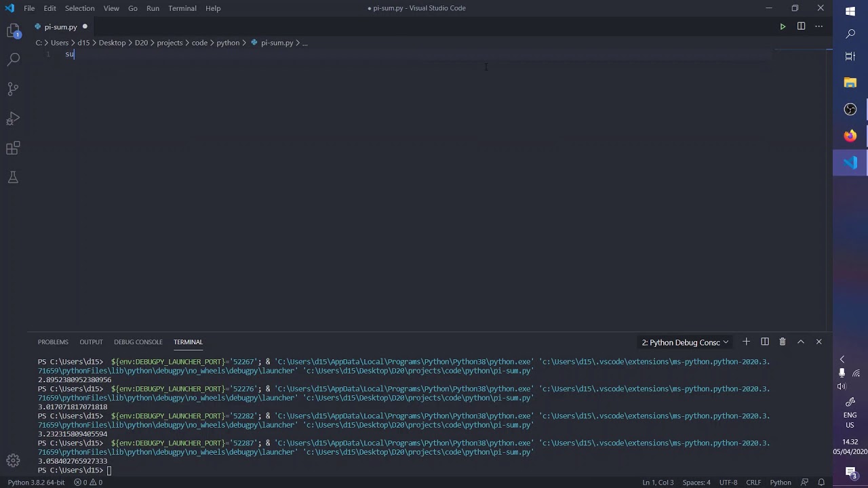Change the Python language mode in status bar
Viewport: 868px width, 488px height.
pyautogui.click(x=780, y=483)
